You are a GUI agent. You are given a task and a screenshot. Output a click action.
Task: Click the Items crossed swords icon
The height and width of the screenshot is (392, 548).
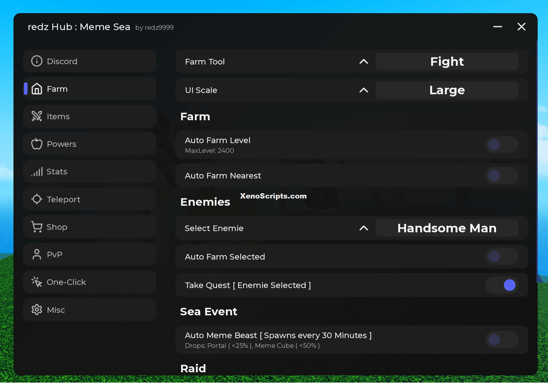point(37,116)
